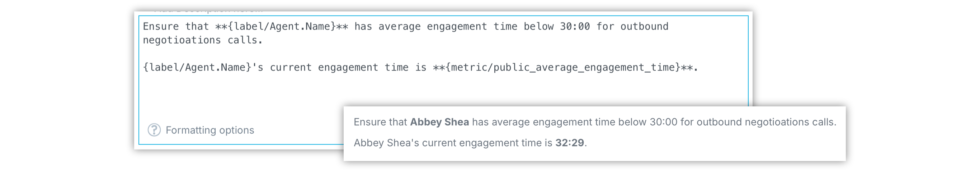
Task: Click the word outbound in the editor
Action: pyautogui.click(x=645, y=26)
